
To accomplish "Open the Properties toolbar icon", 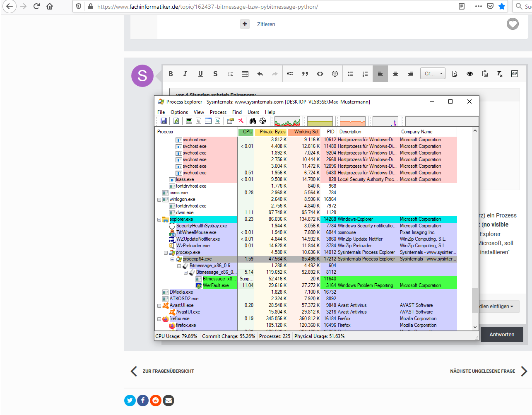I will click(x=231, y=121).
